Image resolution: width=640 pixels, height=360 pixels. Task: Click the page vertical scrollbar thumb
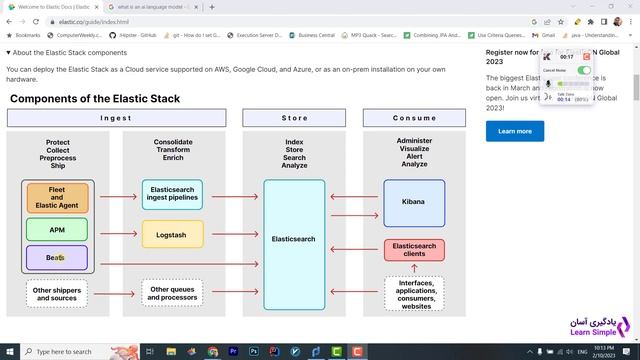pyautogui.click(x=636, y=87)
